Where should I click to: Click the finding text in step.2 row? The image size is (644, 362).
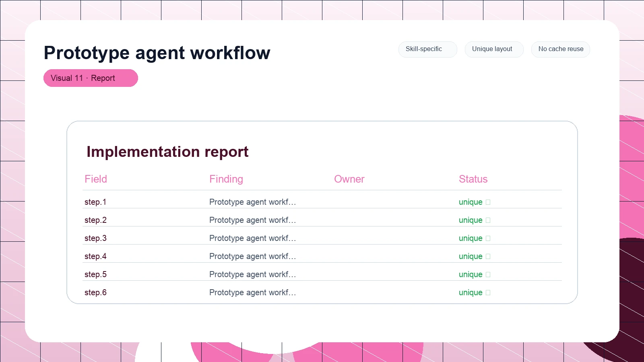click(252, 220)
